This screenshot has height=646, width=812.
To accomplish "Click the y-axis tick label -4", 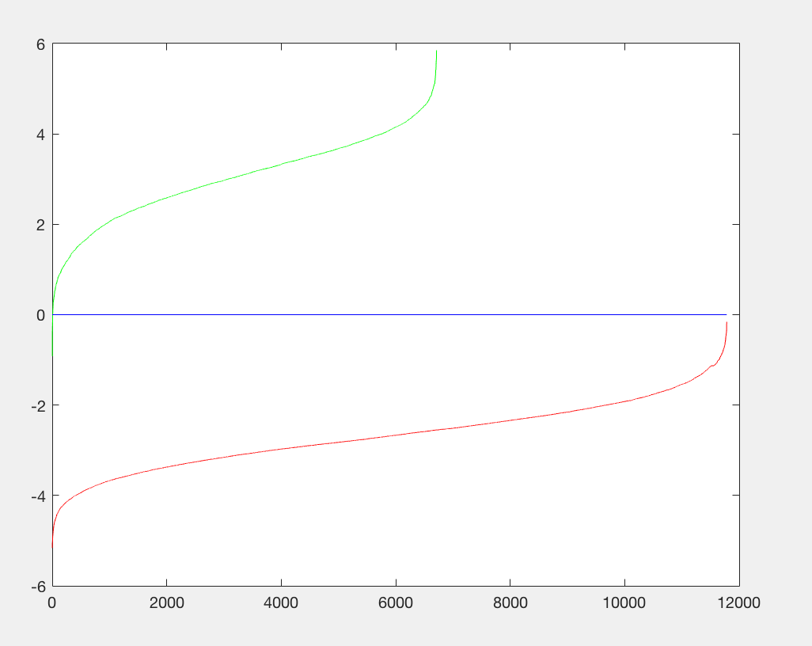I will pos(35,496).
